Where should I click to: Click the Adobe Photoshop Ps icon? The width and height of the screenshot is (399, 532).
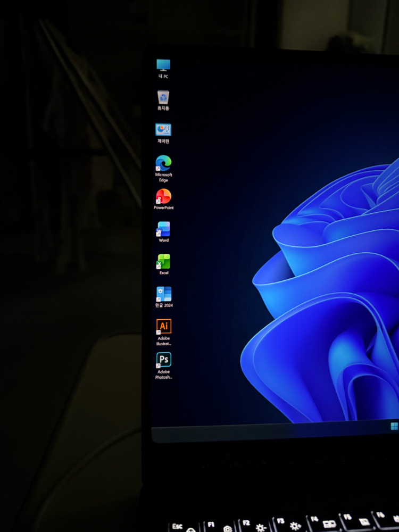point(164,360)
